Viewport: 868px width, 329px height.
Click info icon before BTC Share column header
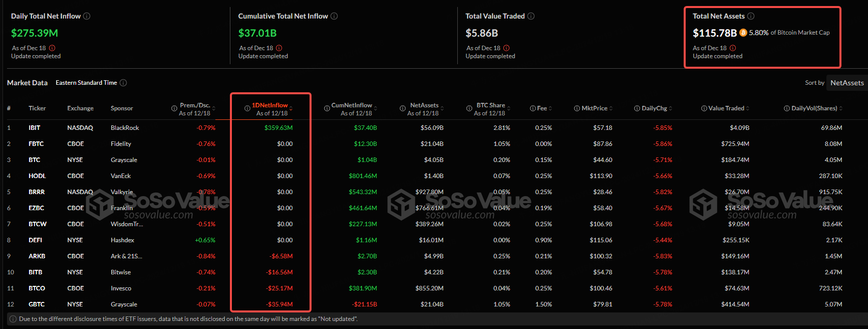click(x=469, y=108)
